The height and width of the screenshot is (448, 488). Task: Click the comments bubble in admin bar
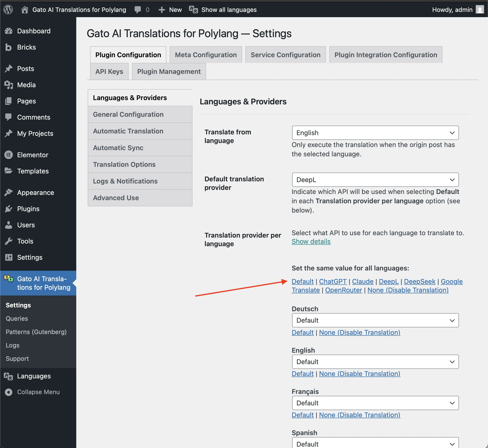138,10
